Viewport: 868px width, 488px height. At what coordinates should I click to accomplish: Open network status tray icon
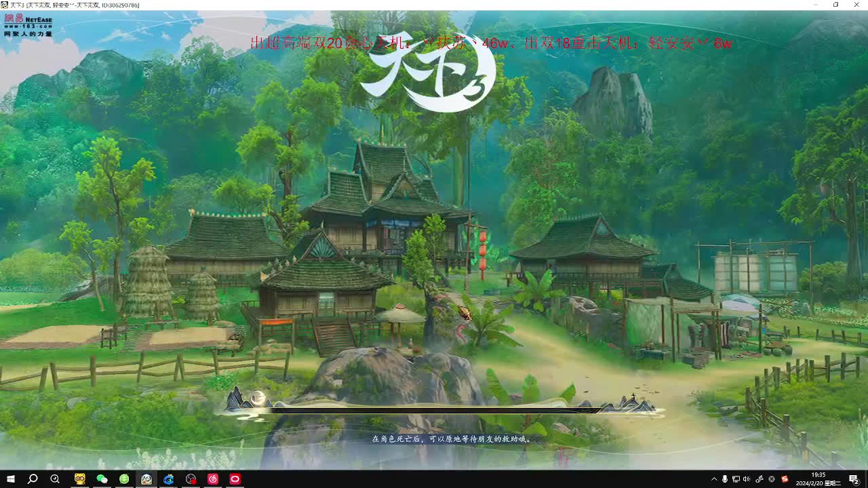(736, 479)
